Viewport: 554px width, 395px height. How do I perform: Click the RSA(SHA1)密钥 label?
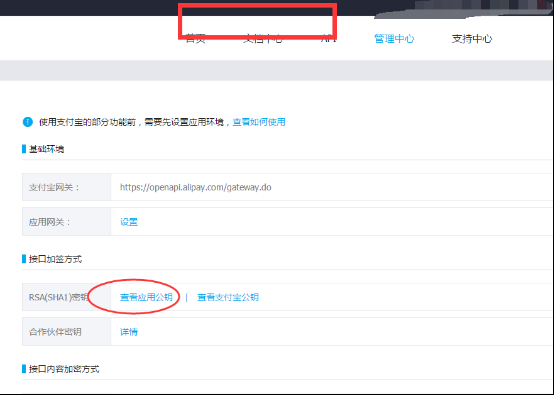click(x=58, y=297)
